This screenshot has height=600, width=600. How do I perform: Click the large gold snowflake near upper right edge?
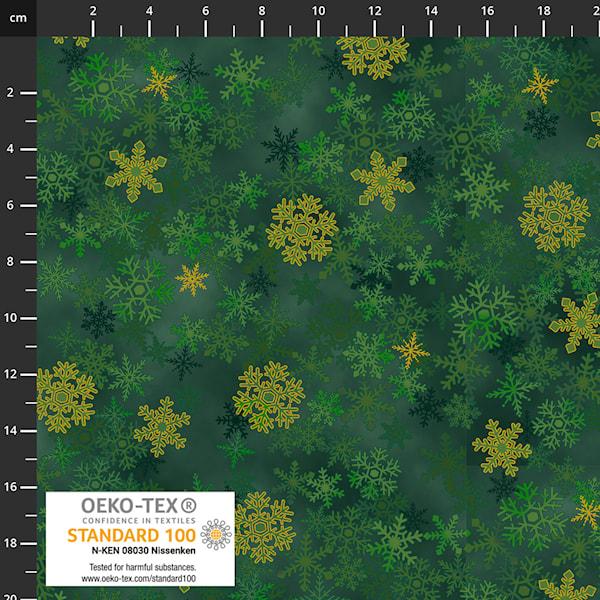click(553, 216)
